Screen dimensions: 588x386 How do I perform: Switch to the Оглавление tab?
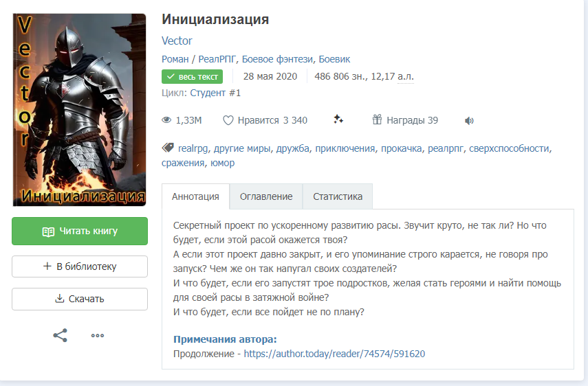click(x=266, y=196)
